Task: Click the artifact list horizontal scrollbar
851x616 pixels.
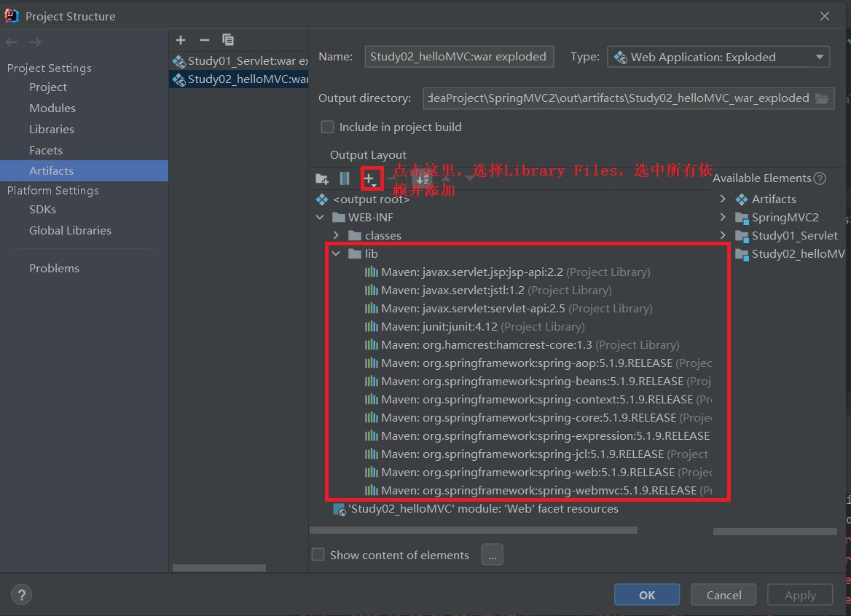Action: tap(219, 568)
